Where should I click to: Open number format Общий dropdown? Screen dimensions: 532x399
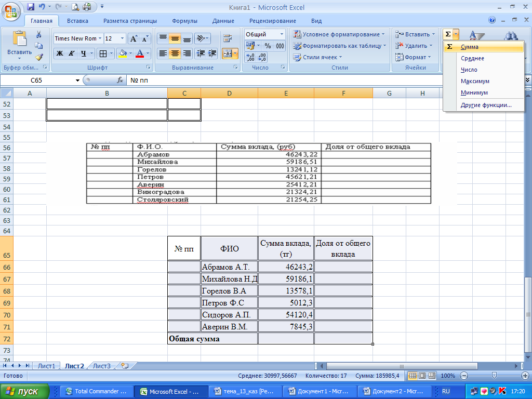tap(282, 34)
